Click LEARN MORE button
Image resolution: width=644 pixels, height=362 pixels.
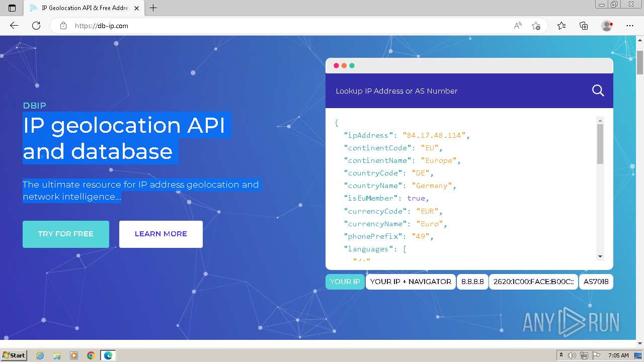coord(161,234)
